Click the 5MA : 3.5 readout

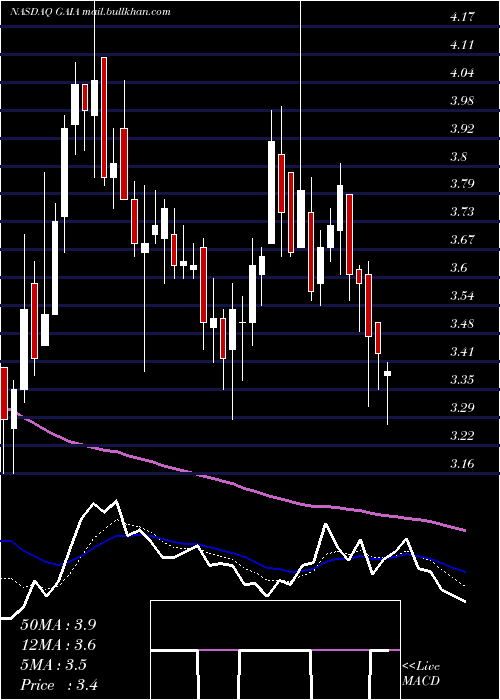point(54,665)
